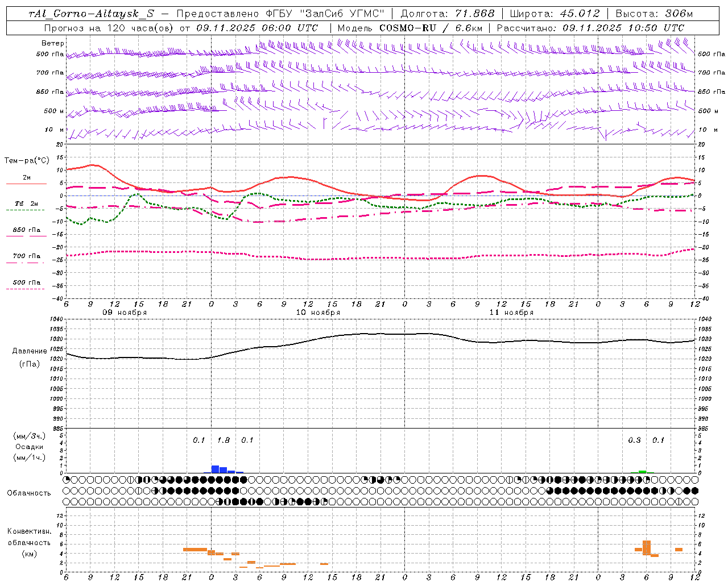Click the 700 гПа temperature legend entry

tap(27, 258)
